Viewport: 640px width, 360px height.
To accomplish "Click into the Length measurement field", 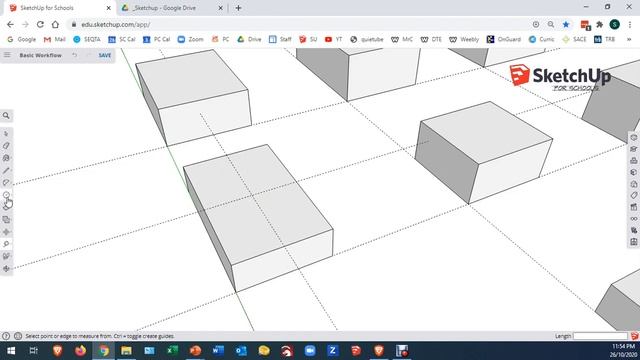I will point(600,336).
